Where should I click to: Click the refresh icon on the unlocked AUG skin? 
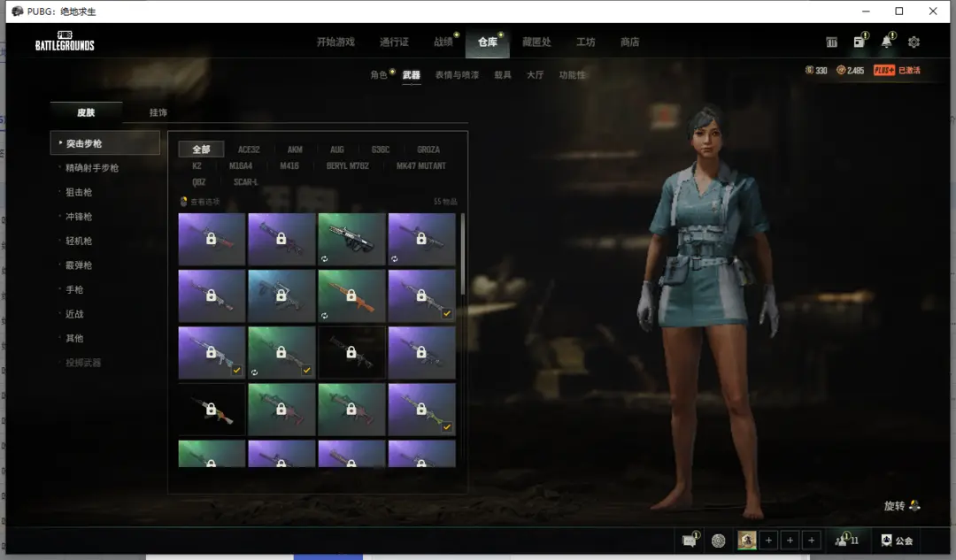[x=325, y=259]
